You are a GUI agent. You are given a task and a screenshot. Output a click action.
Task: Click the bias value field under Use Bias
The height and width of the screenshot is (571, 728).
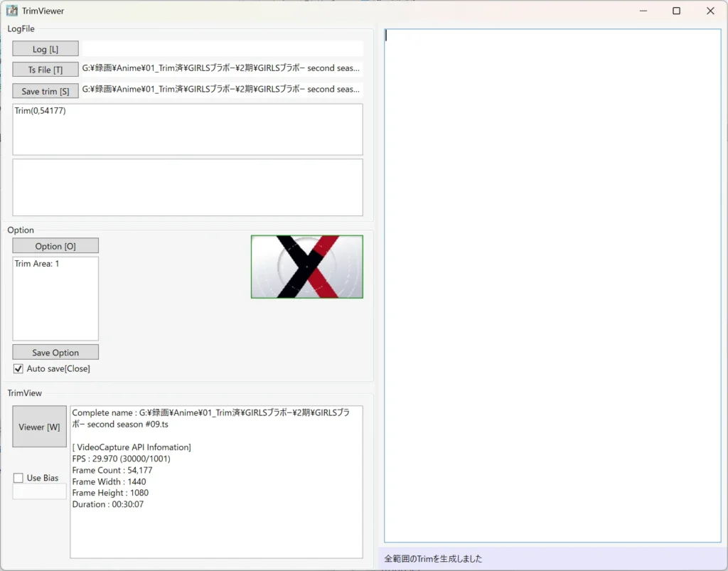click(39, 491)
